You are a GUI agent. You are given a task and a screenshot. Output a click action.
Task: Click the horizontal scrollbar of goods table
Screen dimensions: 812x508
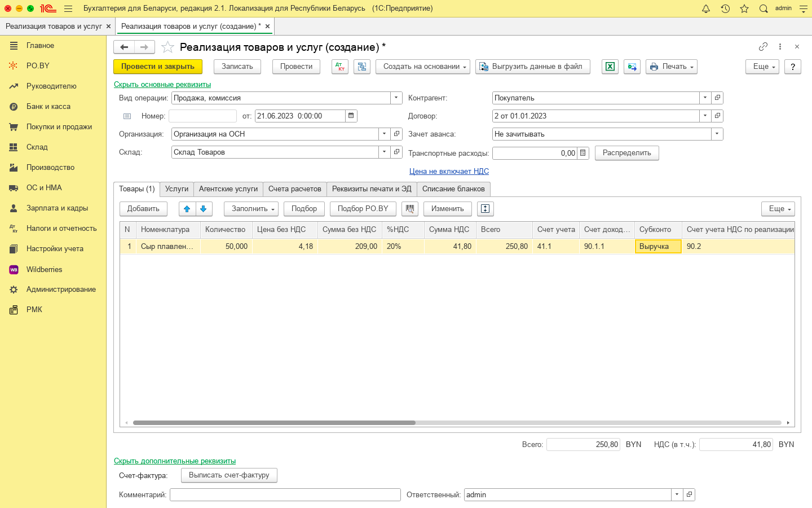coord(274,423)
